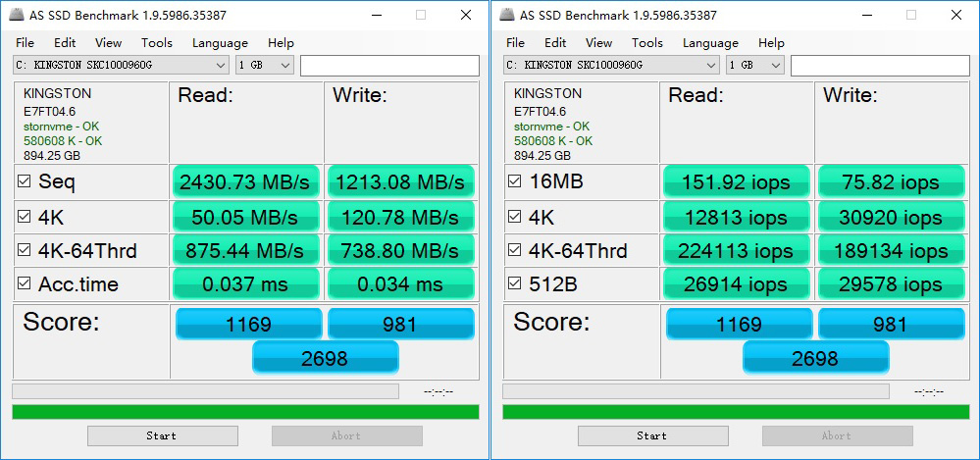Click the 30920 iops 4K write result
Viewport: 980px width, 460px height.
point(892,217)
